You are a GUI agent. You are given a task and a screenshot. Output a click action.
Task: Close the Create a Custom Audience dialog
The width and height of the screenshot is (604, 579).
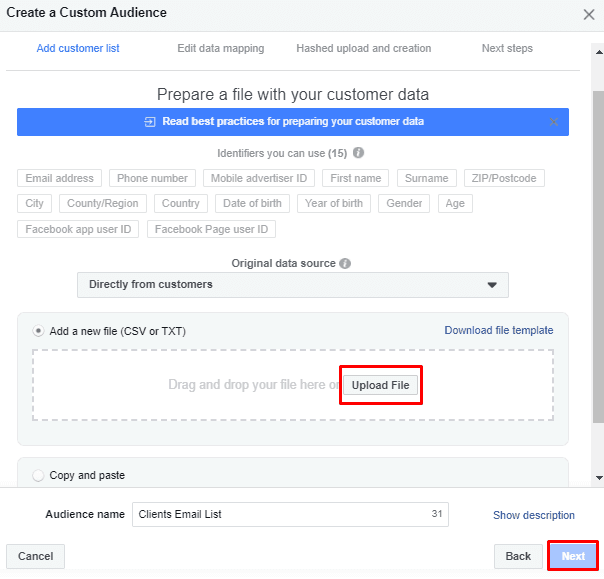pyautogui.click(x=589, y=15)
